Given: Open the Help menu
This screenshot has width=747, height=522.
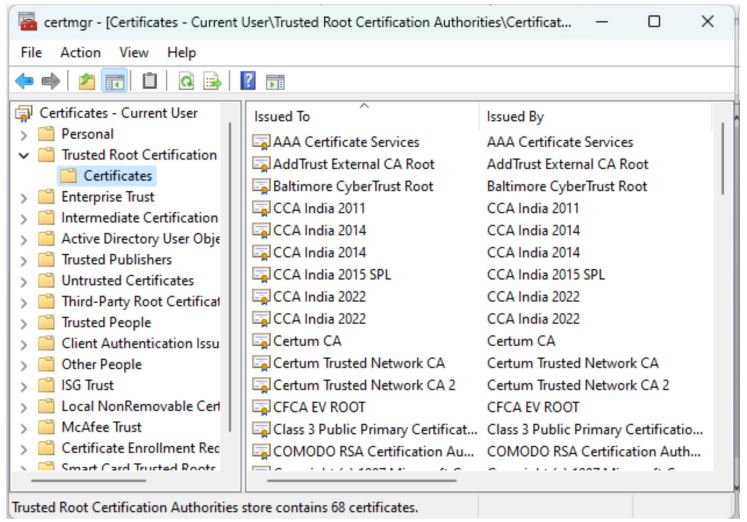Looking at the screenshot, I should coord(182,52).
